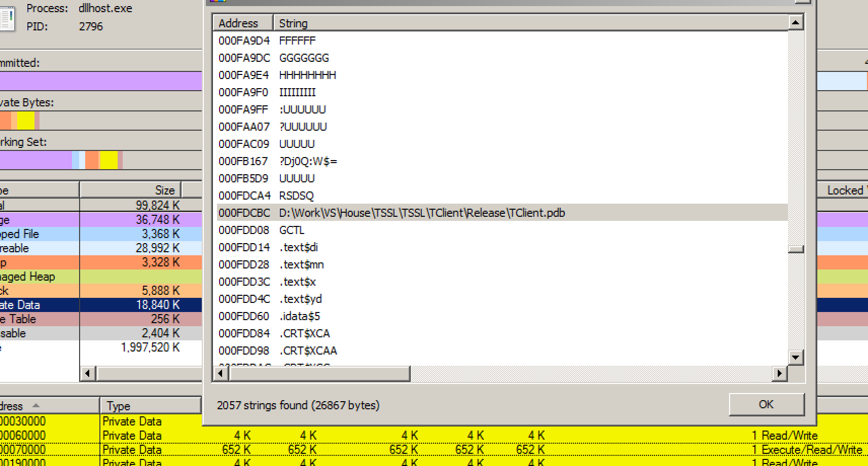Sort strings by the String column header
The height and width of the screenshot is (466, 868).
[530, 23]
